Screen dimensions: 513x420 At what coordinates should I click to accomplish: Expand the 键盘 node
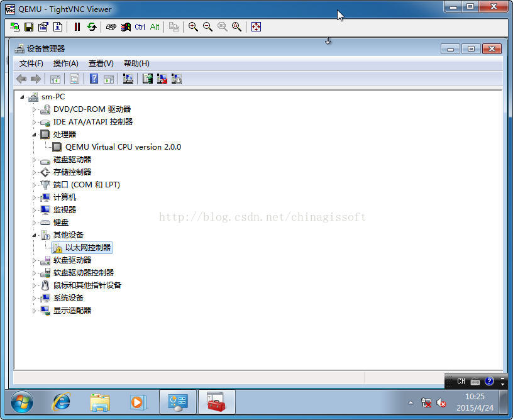(34, 223)
